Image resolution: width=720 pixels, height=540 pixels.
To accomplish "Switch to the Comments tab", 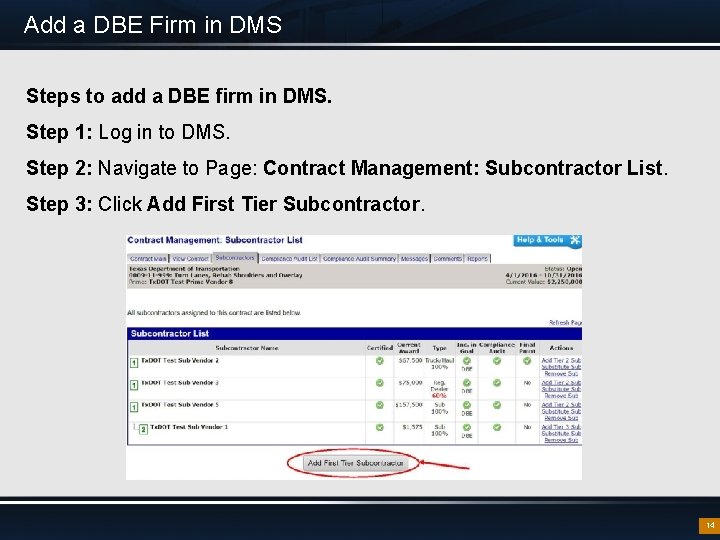I will tap(447, 259).
